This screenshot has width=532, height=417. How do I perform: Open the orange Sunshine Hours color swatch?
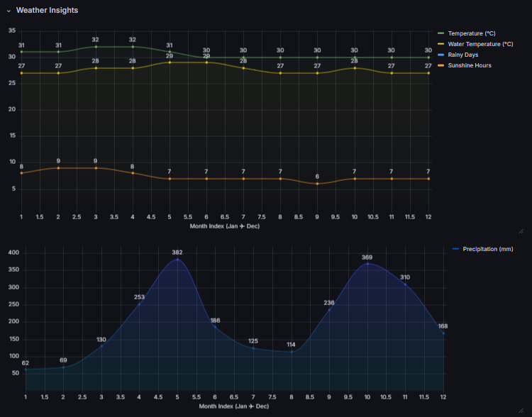click(x=440, y=65)
